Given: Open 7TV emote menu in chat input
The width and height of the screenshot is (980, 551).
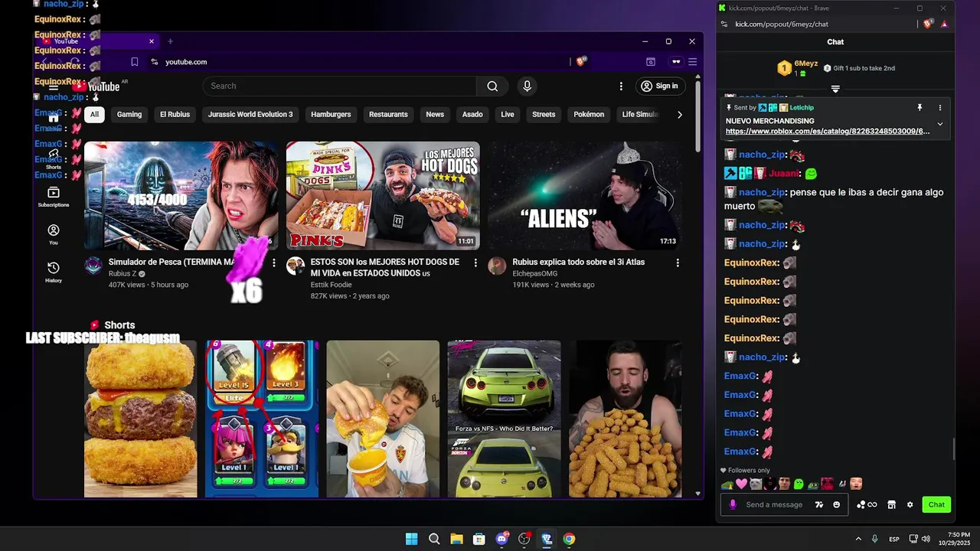Looking at the screenshot, I should coord(819,504).
